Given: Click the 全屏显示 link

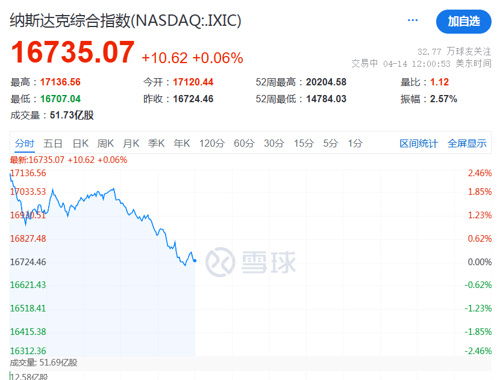Looking at the screenshot, I should tap(467, 144).
